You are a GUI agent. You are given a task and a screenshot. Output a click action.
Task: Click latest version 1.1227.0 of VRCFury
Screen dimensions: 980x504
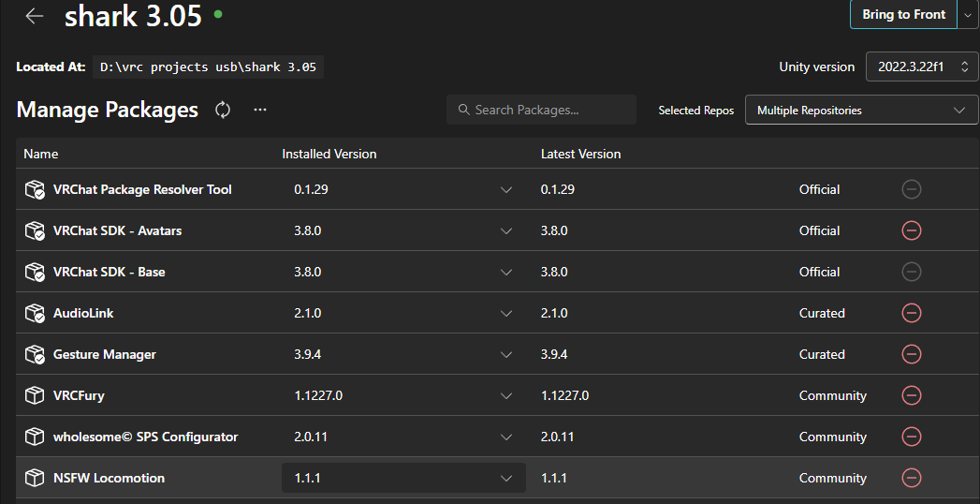point(564,396)
